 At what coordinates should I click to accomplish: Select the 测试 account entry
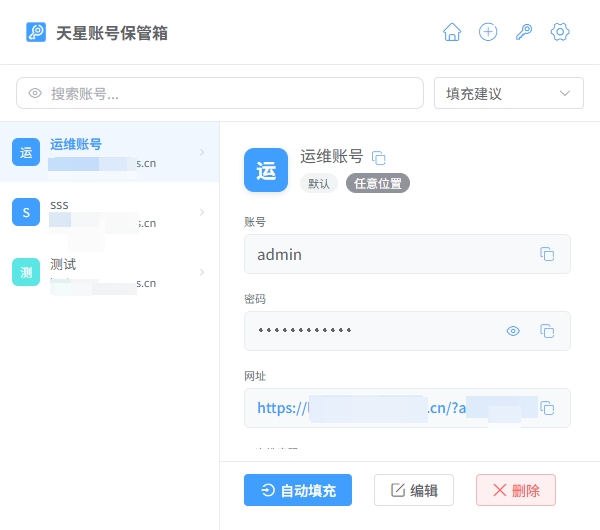click(109, 272)
